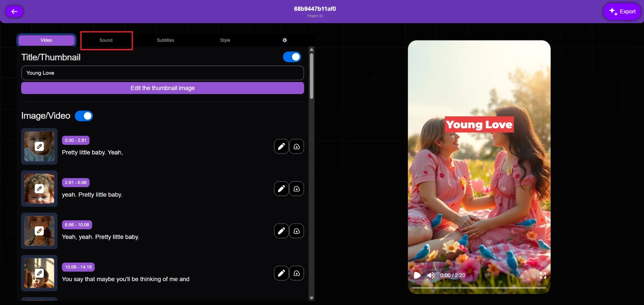644x305 pixels.
Task: Edit the image for "Pretty little baby" segment
Action: click(281, 146)
